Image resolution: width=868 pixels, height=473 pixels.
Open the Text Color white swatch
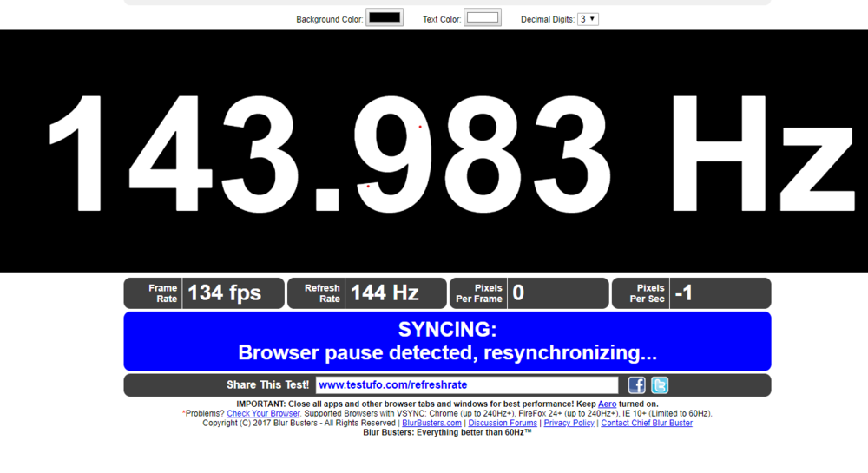pos(482,17)
